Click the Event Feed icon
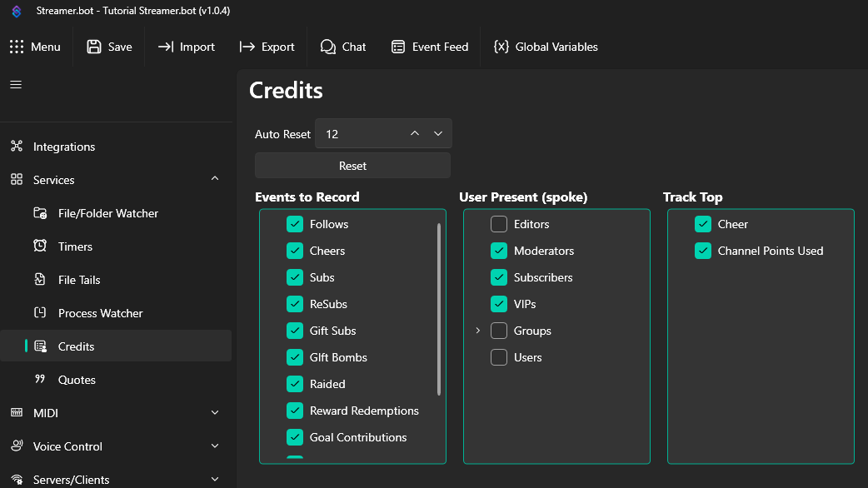This screenshot has width=868, height=488. point(399,47)
